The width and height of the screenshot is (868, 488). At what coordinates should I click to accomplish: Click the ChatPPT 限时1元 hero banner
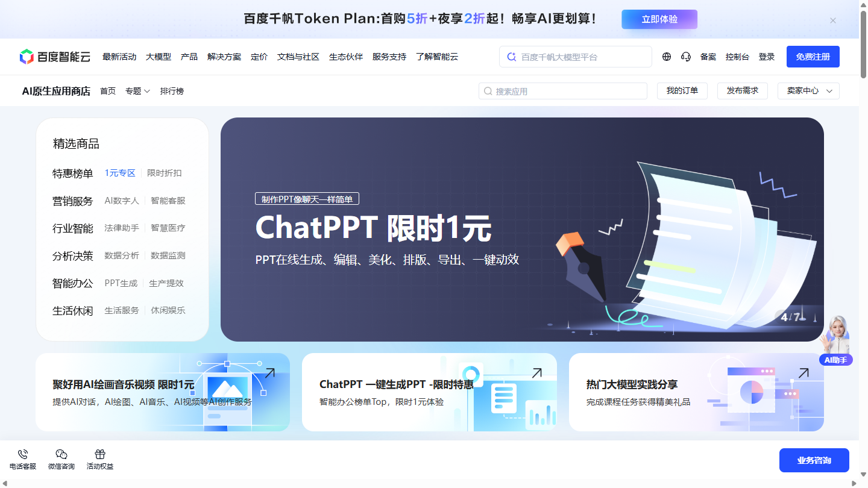pos(522,230)
